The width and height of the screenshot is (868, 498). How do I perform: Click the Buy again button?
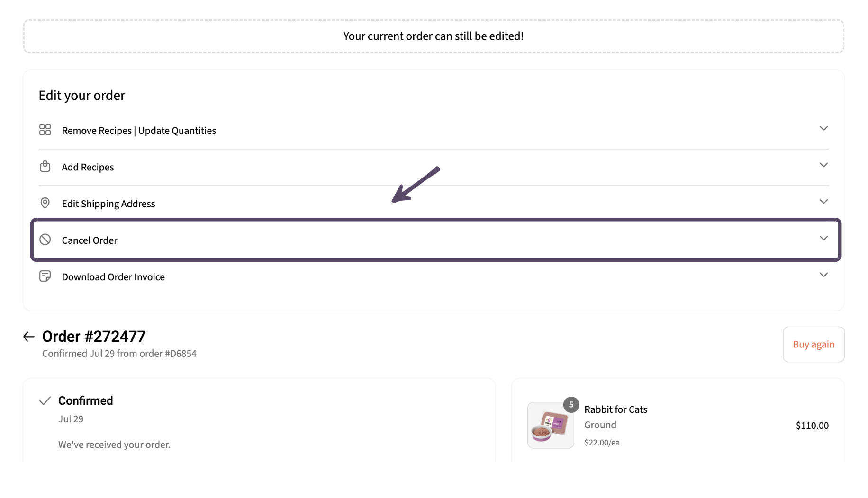tap(814, 344)
